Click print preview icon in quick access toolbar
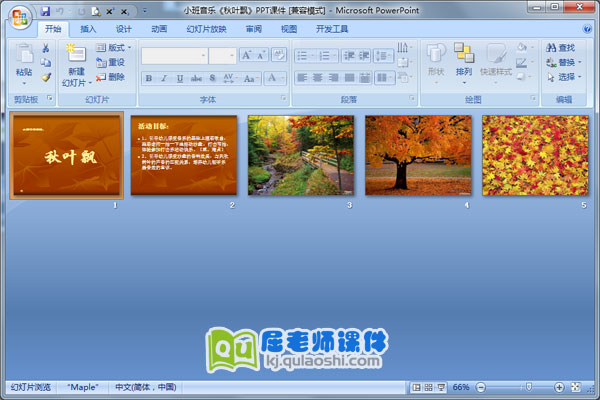The width and height of the screenshot is (600, 400). 96,12
